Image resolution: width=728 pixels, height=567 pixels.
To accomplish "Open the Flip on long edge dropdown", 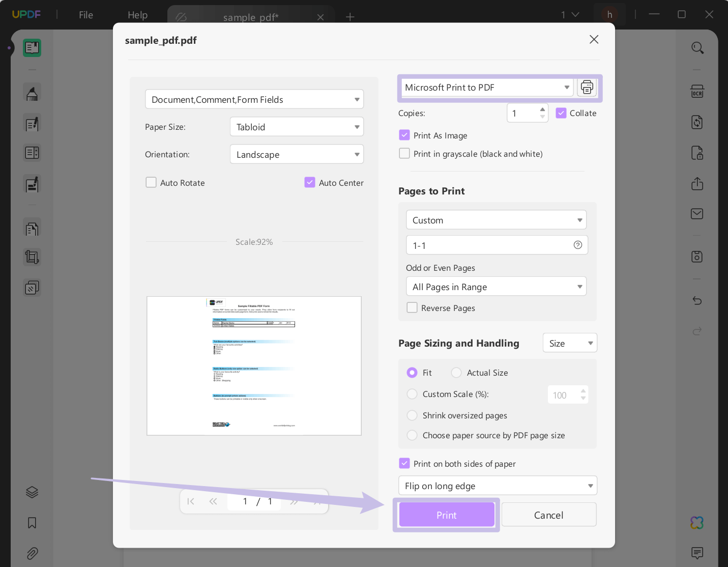I will tap(497, 486).
